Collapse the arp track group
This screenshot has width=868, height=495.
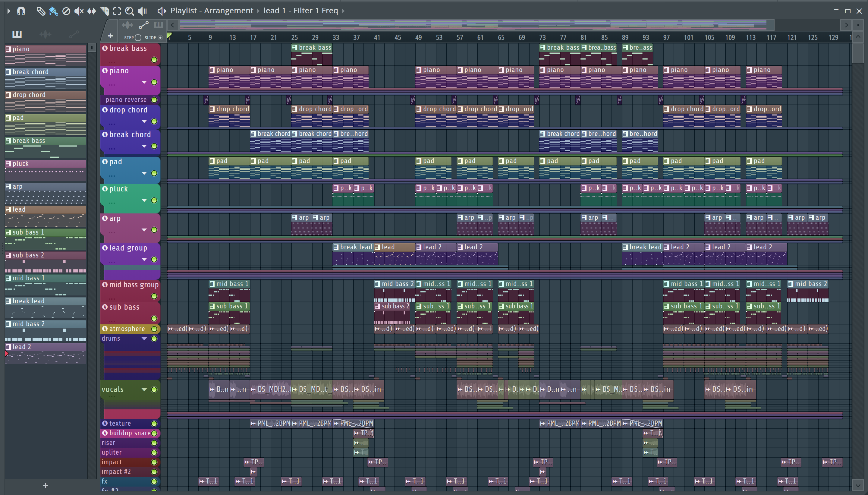(x=144, y=230)
